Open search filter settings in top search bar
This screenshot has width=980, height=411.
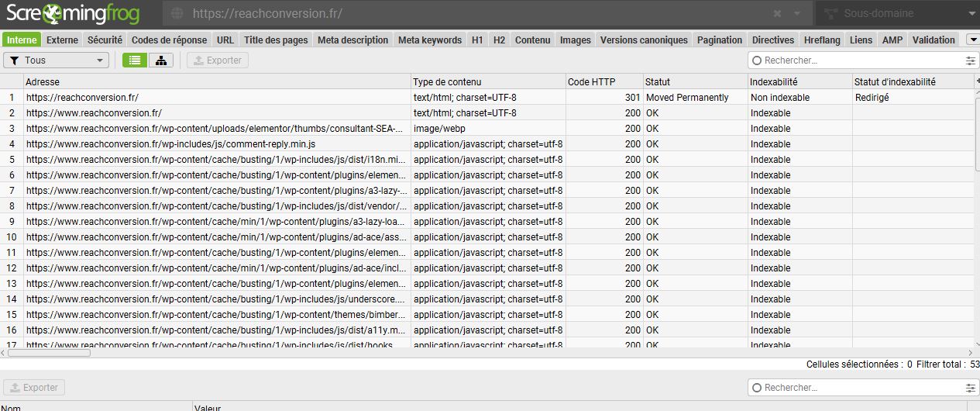[970, 60]
